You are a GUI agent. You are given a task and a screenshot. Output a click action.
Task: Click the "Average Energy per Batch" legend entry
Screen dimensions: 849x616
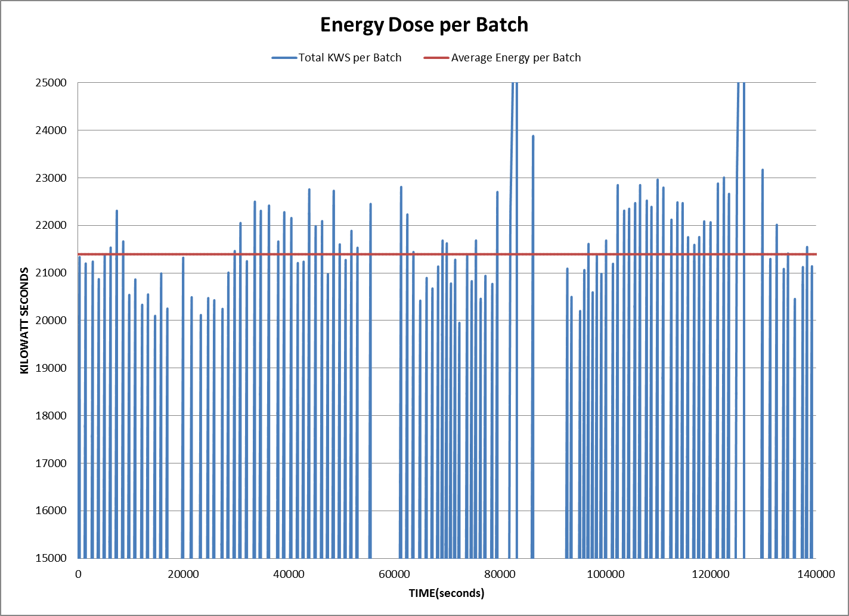pyautogui.click(x=503, y=58)
